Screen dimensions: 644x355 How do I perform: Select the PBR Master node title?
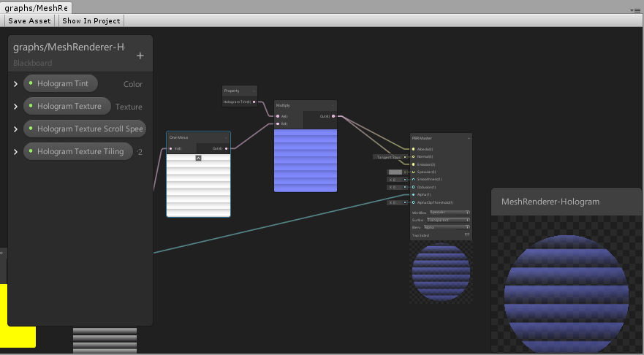422,138
